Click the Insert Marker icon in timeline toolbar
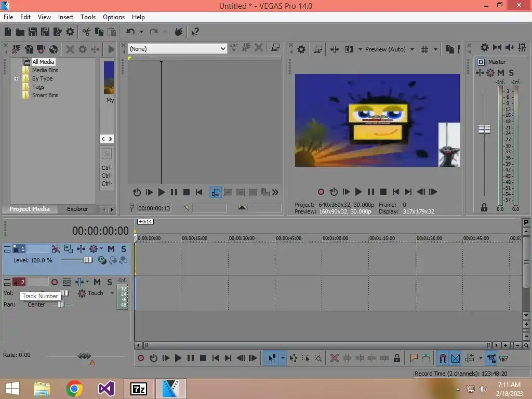Image resolution: width=532 pixels, height=399 pixels. 414,358
